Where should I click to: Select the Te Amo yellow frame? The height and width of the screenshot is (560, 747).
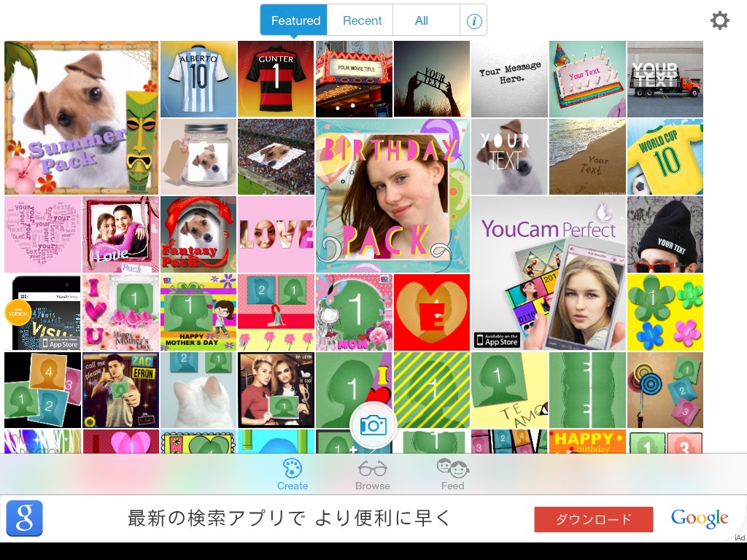[x=509, y=390]
